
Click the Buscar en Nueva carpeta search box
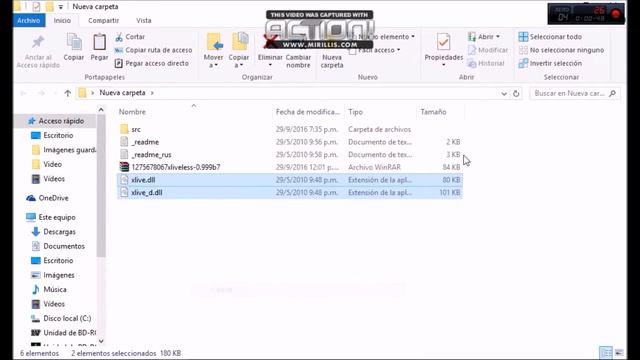(575, 93)
